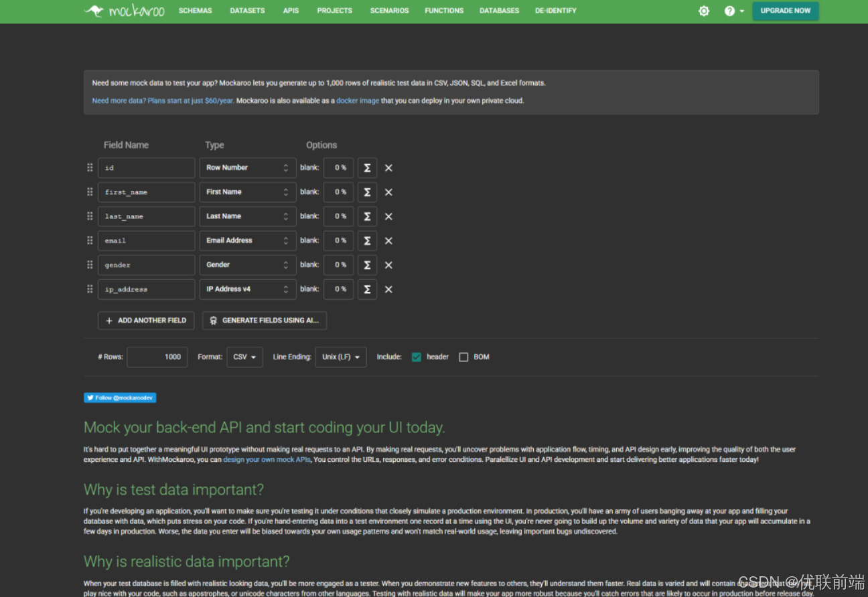Open the plans starting at $60/year link
This screenshot has width=868, height=597.
[x=163, y=101]
